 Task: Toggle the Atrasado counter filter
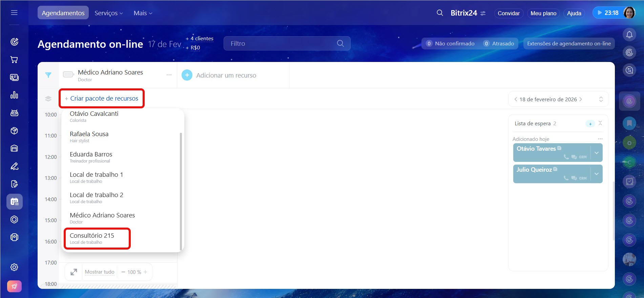[499, 44]
